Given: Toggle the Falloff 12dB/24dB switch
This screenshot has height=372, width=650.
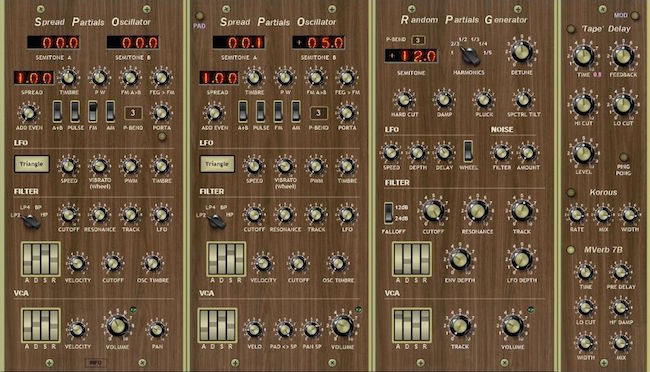Looking at the screenshot, I should click(388, 213).
